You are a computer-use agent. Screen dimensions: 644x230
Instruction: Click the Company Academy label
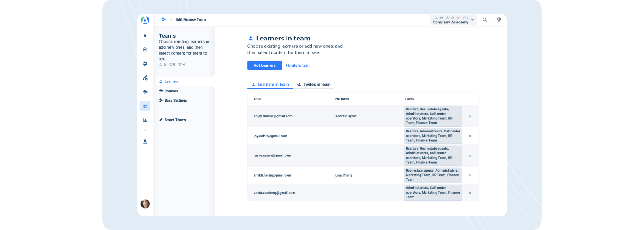tap(450, 22)
